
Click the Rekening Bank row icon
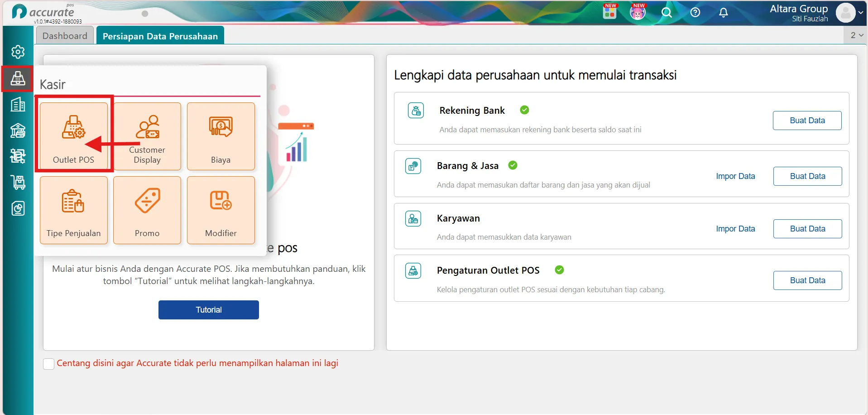pos(416,110)
